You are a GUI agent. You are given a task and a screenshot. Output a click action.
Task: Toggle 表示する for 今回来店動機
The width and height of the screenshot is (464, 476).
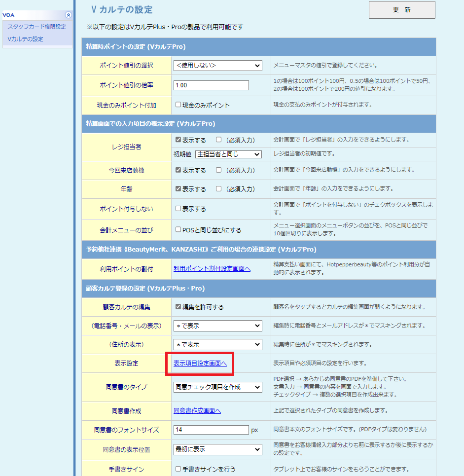click(x=178, y=170)
